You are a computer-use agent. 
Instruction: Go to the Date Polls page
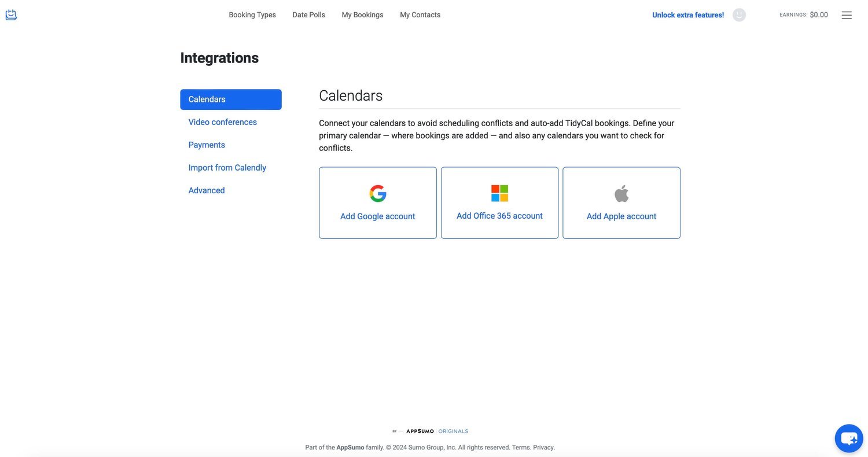(x=309, y=15)
